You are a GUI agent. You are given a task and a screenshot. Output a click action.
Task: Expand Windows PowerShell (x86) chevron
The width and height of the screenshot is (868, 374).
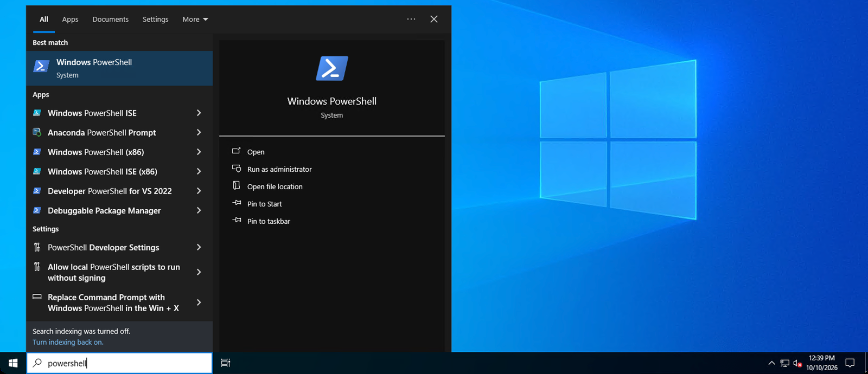[x=199, y=152]
